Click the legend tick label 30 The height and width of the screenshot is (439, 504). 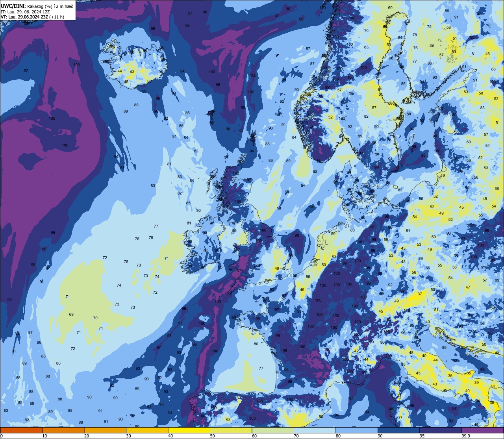(128, 436)
